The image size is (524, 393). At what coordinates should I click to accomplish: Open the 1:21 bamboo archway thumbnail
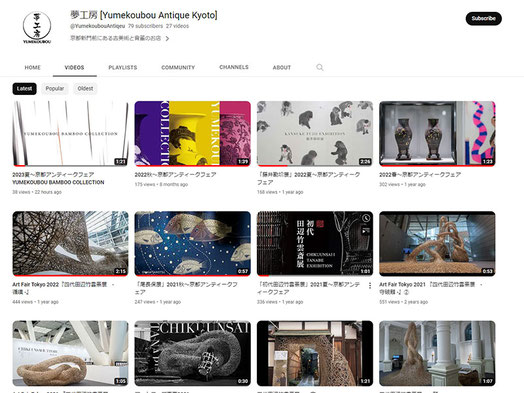click(x=315, y=353)
